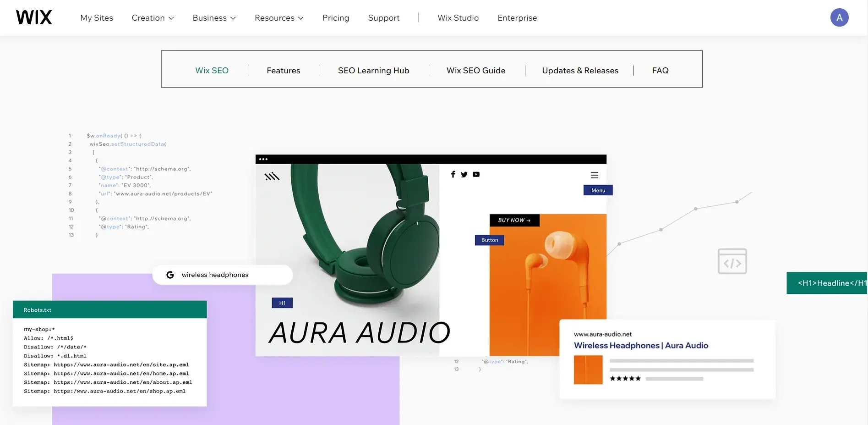Click the five-star rating in search result
This screenshot has height=425, width=868.
[625, 379]
